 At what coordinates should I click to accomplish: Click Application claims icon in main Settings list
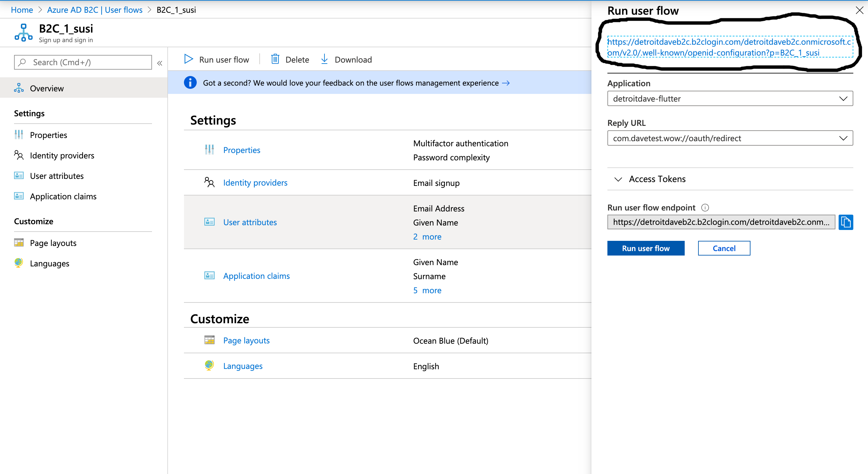pos(209,276)
